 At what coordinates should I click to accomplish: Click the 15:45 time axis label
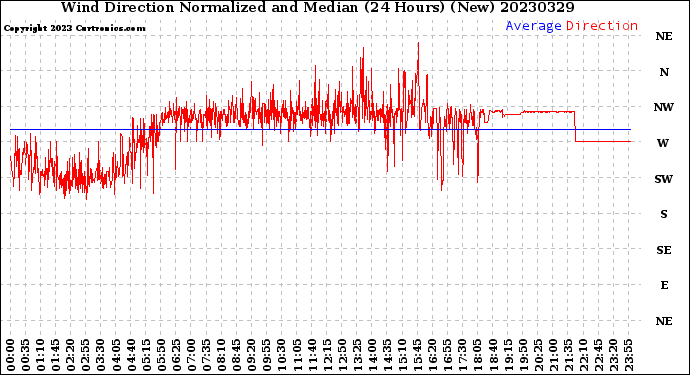tap(418, 355)
